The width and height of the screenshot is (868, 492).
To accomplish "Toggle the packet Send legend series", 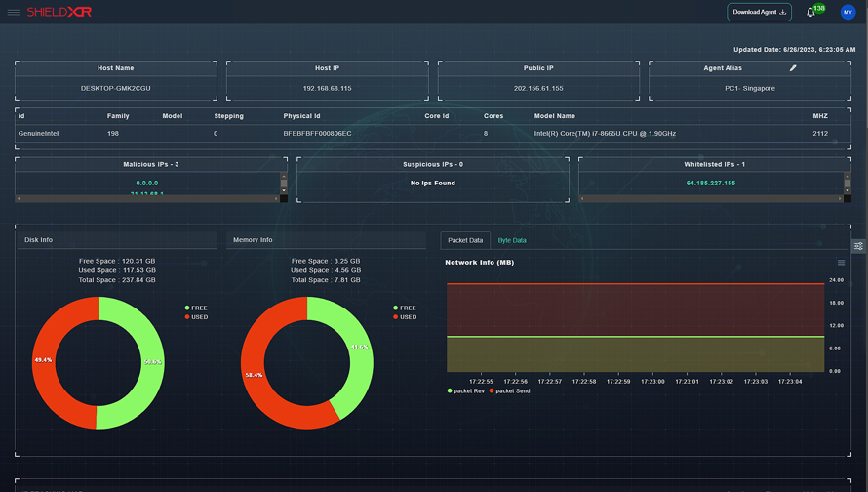I will 509,391.
